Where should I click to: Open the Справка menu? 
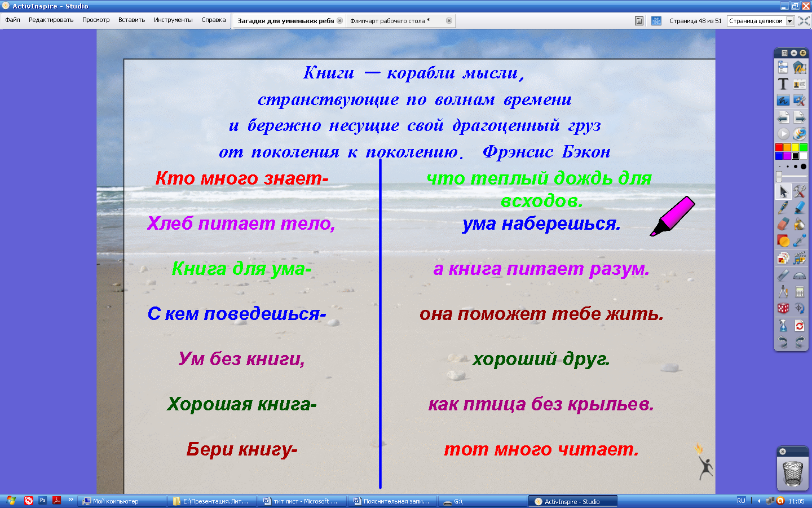click(x=214, y=20)
